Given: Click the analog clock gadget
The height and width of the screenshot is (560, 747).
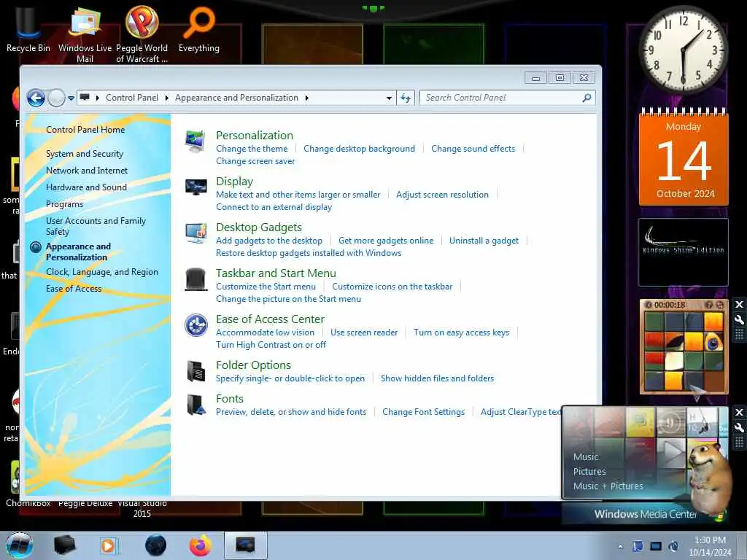Looking at the screenshot, I should click(x=683, y=50).
